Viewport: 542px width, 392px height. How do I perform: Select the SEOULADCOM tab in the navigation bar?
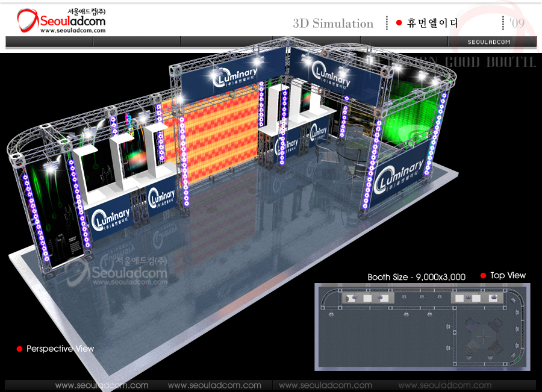click(489, 42)
